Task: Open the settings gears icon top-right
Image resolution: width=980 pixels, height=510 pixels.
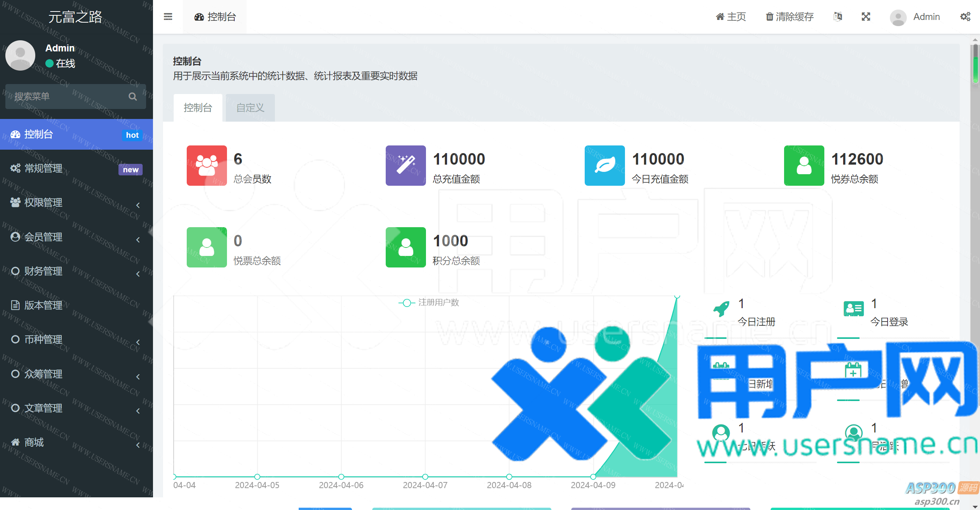Action: tap(965, 17)
